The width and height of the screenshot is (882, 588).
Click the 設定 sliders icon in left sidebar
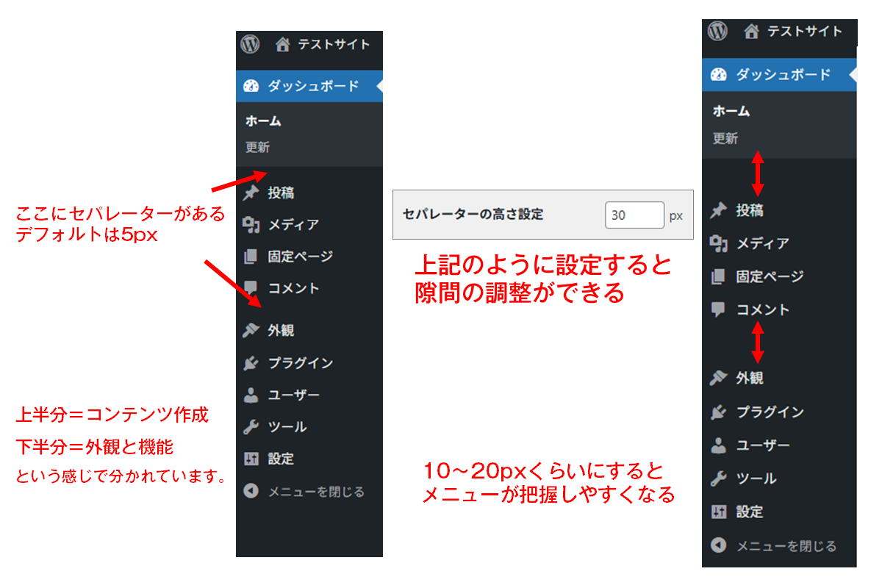point(251,459)
